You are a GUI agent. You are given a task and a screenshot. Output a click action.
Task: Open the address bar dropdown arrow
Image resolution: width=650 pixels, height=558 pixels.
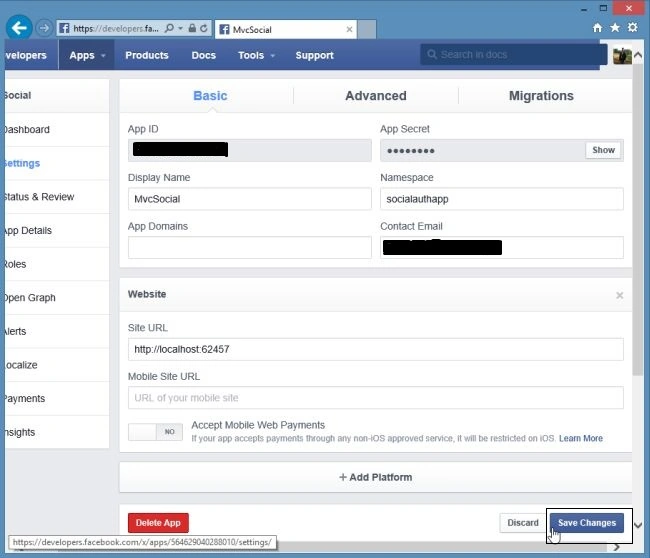pos(180,28)
